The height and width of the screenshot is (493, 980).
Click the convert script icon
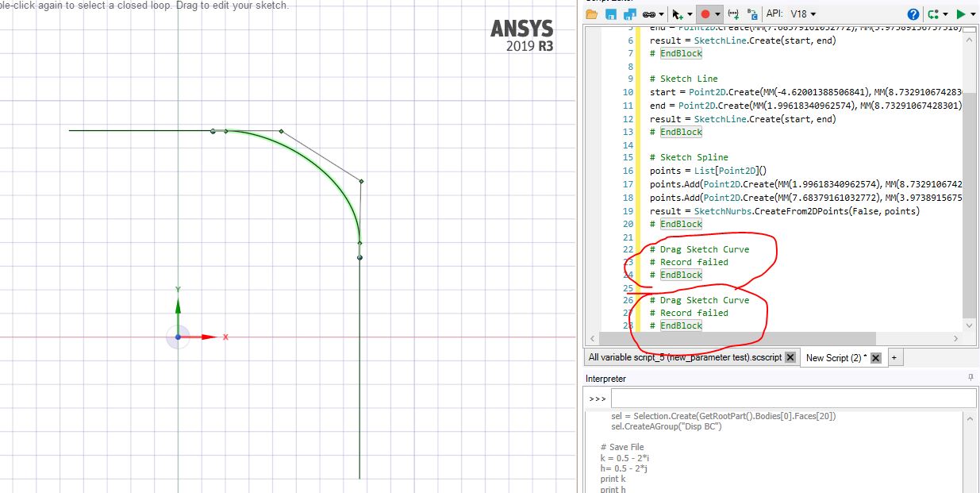coord(751,13)
